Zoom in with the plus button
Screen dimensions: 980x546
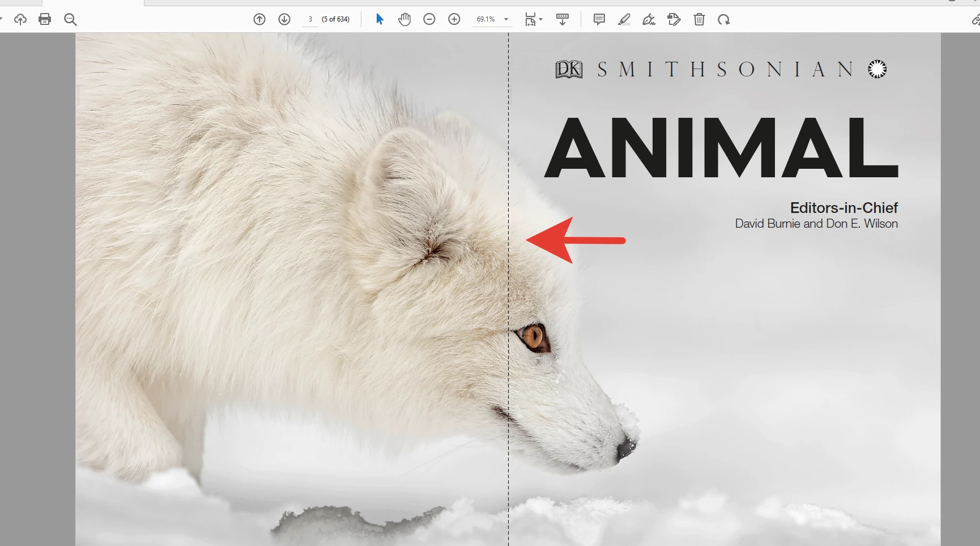coord(454,19)
